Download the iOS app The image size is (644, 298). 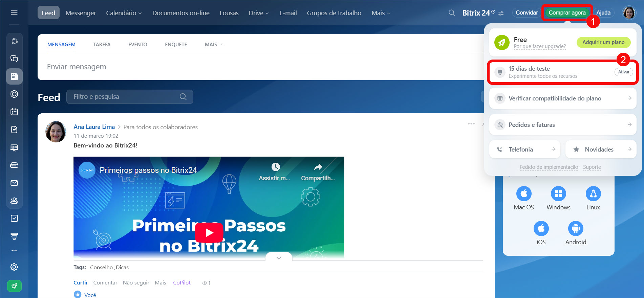coord(541,229)
